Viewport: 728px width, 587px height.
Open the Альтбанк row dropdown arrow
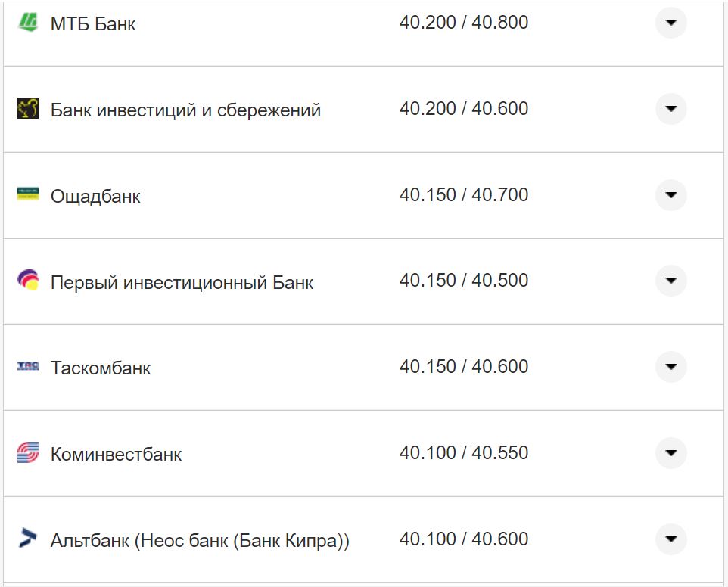pos(670,539)
